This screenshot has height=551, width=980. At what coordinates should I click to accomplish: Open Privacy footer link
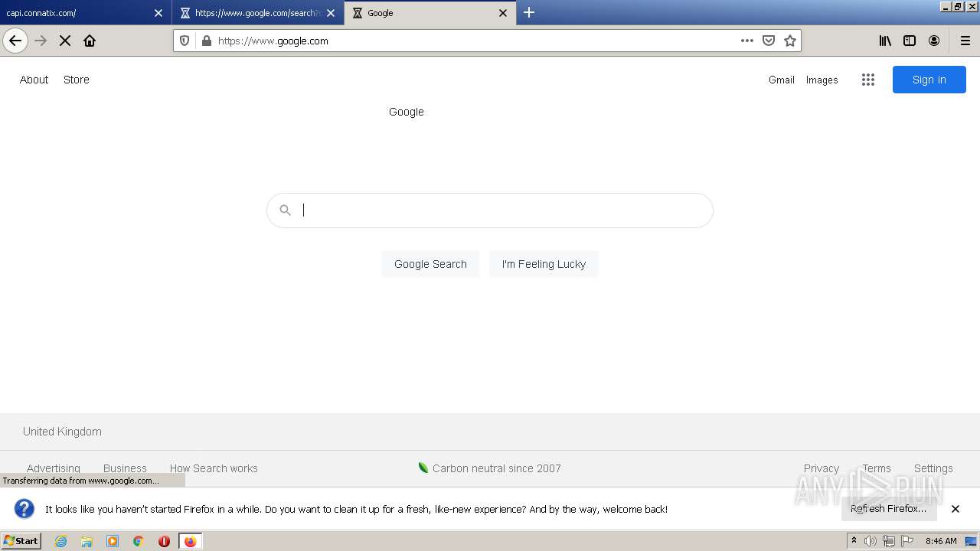(822, 468)
